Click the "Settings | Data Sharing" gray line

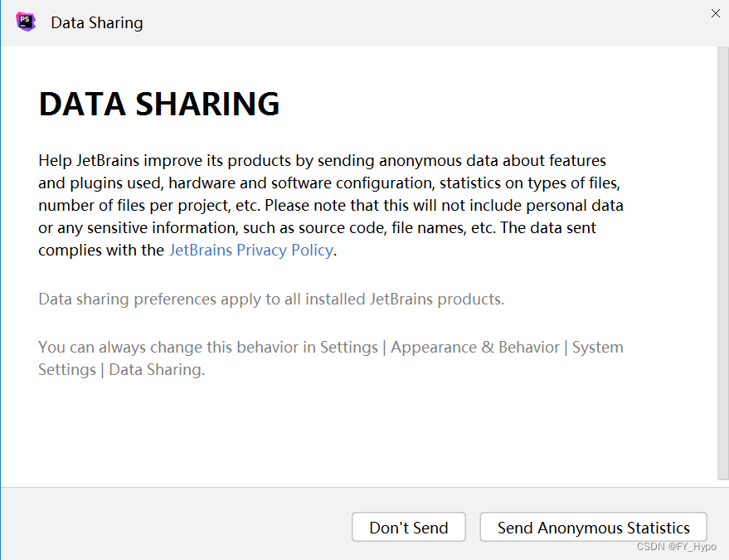click(x=121, y=370)
